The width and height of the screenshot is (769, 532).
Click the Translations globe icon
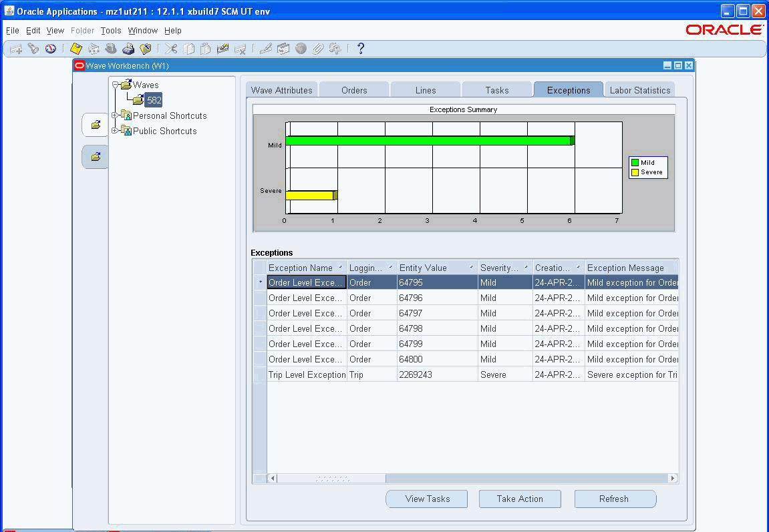(301, 49)
